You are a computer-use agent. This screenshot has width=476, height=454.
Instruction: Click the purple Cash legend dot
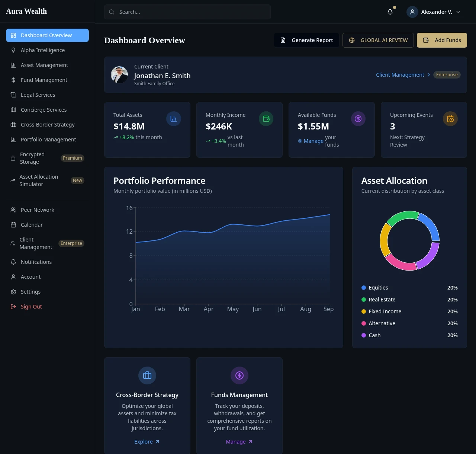(364, 335)
